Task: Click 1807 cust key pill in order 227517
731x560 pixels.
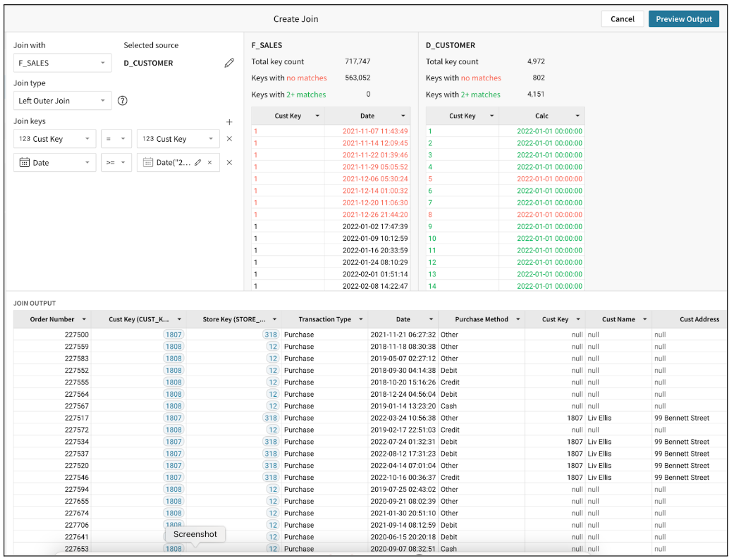Action: (x=173, y=418)
